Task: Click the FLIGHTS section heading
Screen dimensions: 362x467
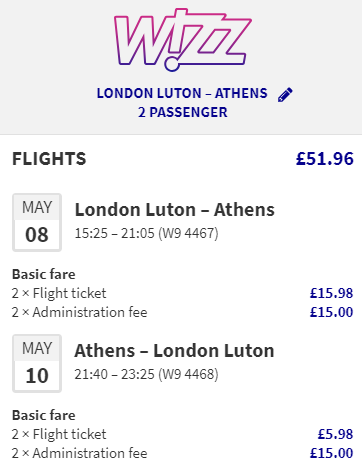Action: pos(49,159)
